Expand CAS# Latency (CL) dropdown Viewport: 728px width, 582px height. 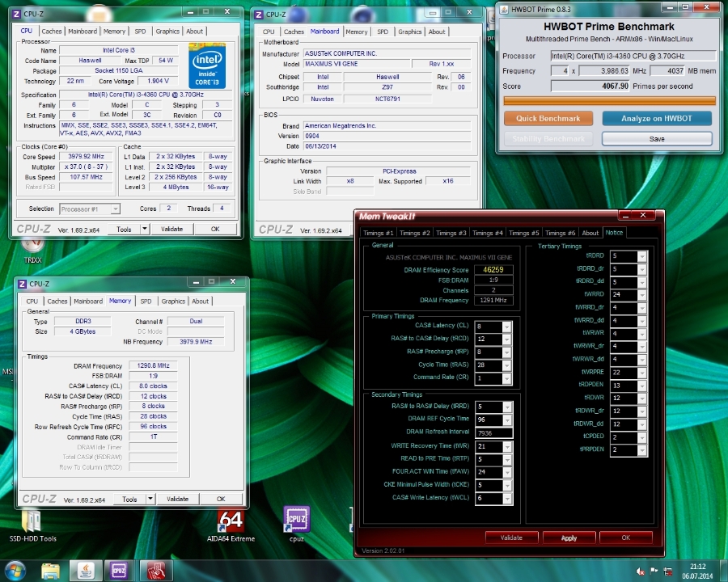point(507,327)
